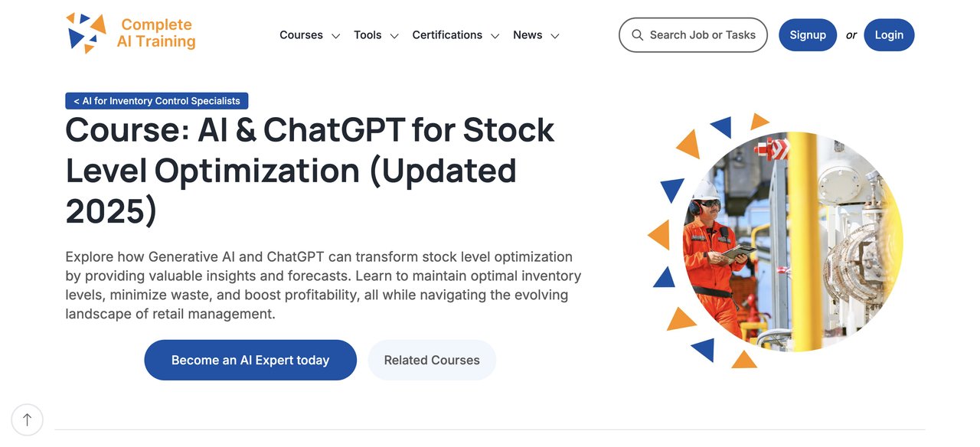
Task: Click the circular worker hero image
Action: (792, 241)
